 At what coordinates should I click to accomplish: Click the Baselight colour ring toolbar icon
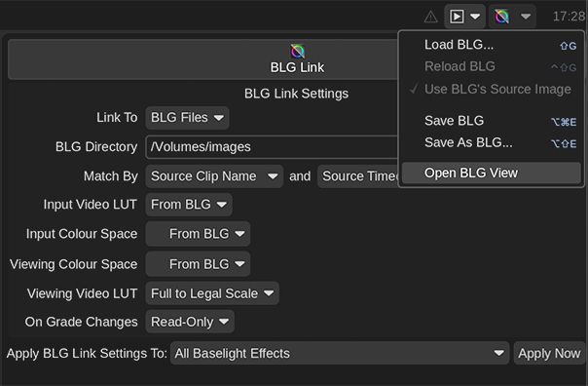[501, 17]
